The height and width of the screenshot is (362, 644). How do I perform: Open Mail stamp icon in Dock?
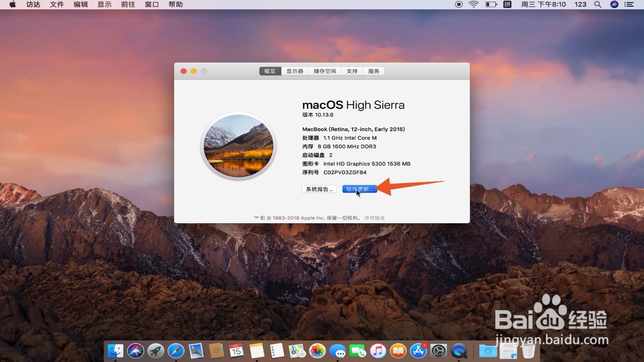tap(196, 351)
